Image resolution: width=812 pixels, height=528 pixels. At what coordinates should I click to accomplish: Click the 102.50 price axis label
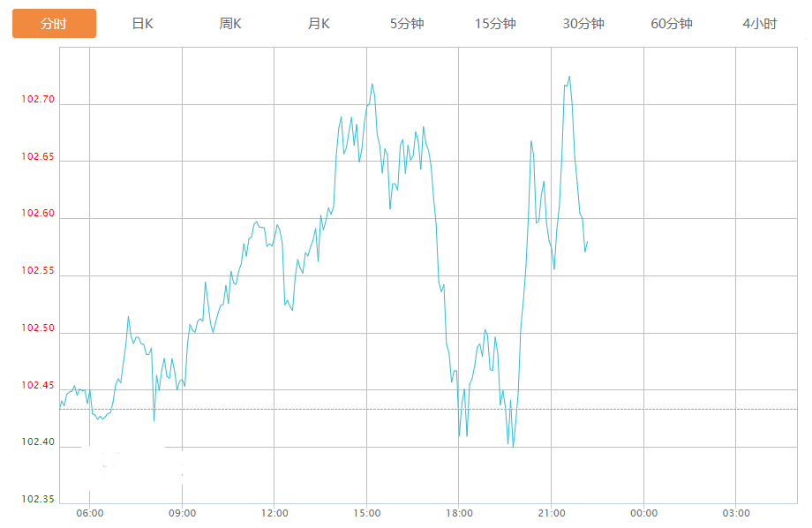[38, 328]
